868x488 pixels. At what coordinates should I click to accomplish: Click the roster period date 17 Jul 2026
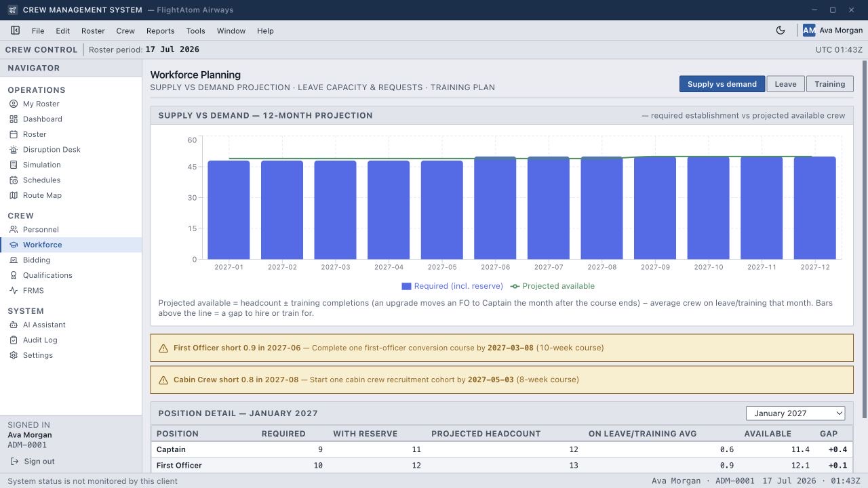[x=172, y=49]
